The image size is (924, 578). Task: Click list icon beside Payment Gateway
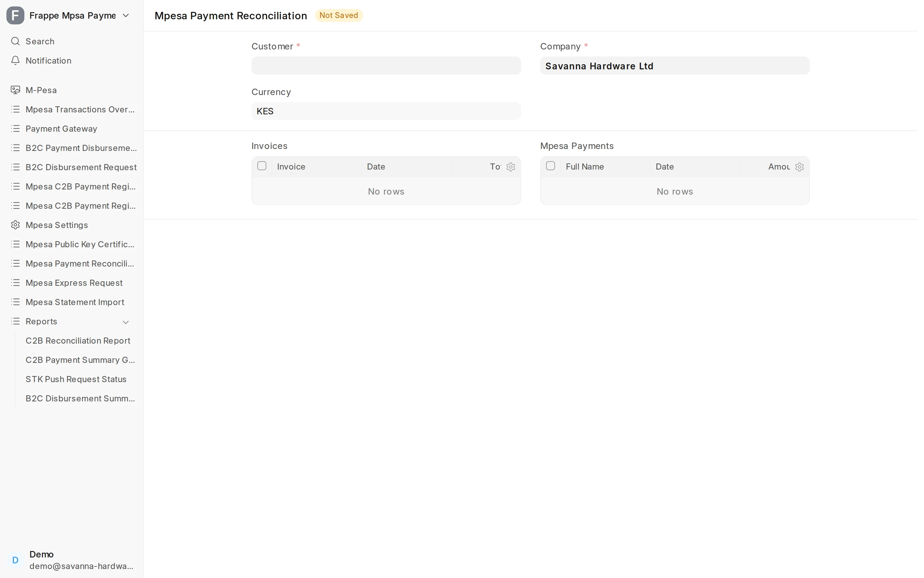pyautogui.click(x=15, y=128)
